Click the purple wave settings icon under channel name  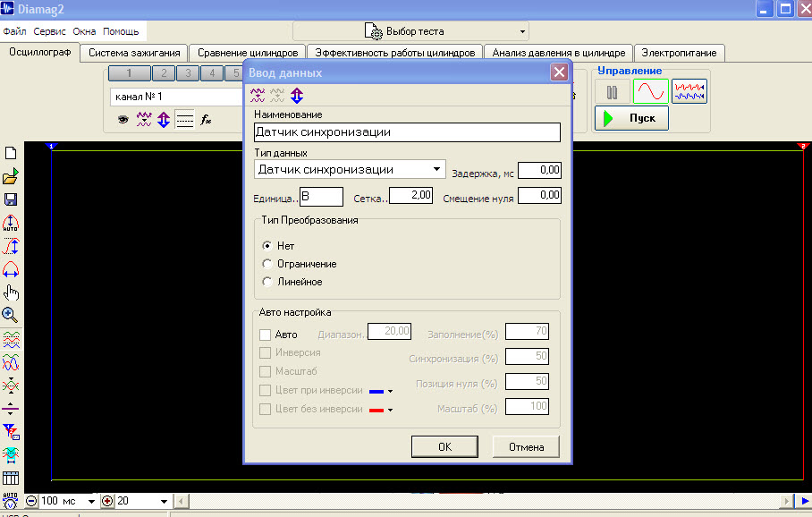point(144,120)
